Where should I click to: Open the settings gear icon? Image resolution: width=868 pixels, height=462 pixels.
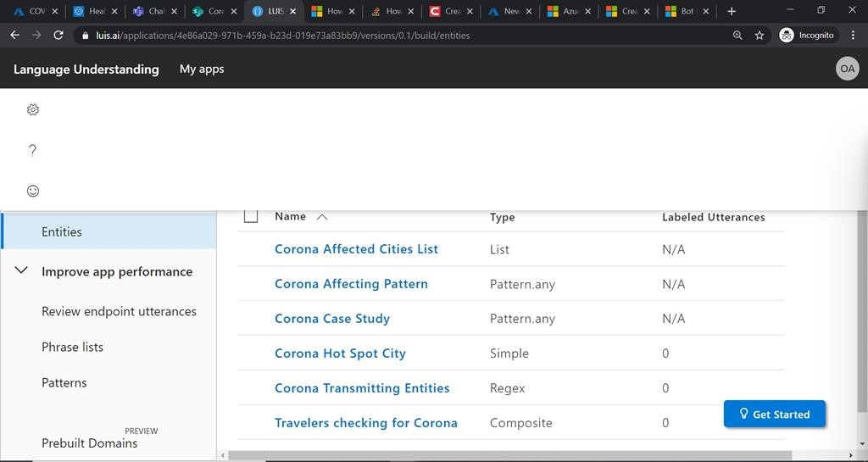point(33,109)
